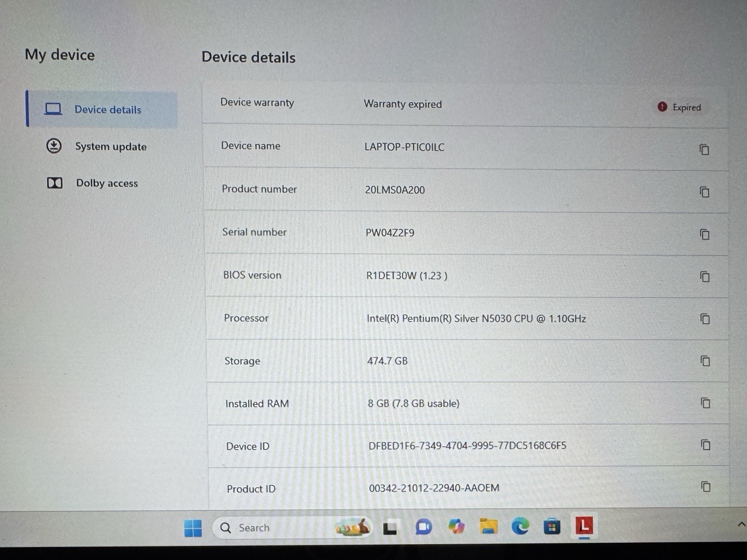Copy the Device name value
This screenshot has height=560, width=747.
click(x=704, y=149)
